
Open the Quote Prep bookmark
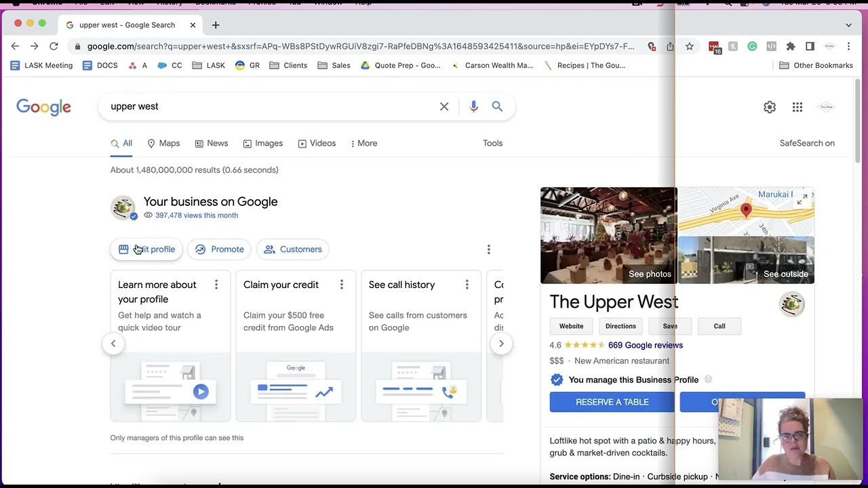400,66
